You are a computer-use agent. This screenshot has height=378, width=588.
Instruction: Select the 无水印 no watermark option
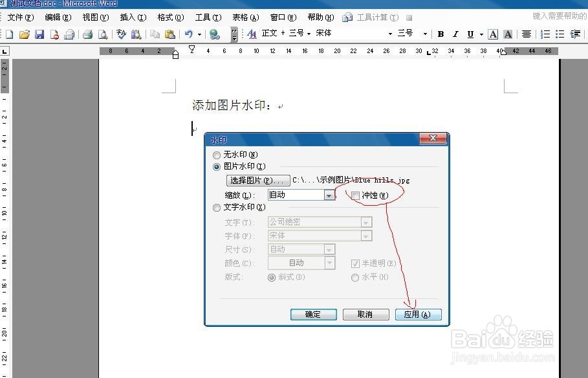(216, 154)
